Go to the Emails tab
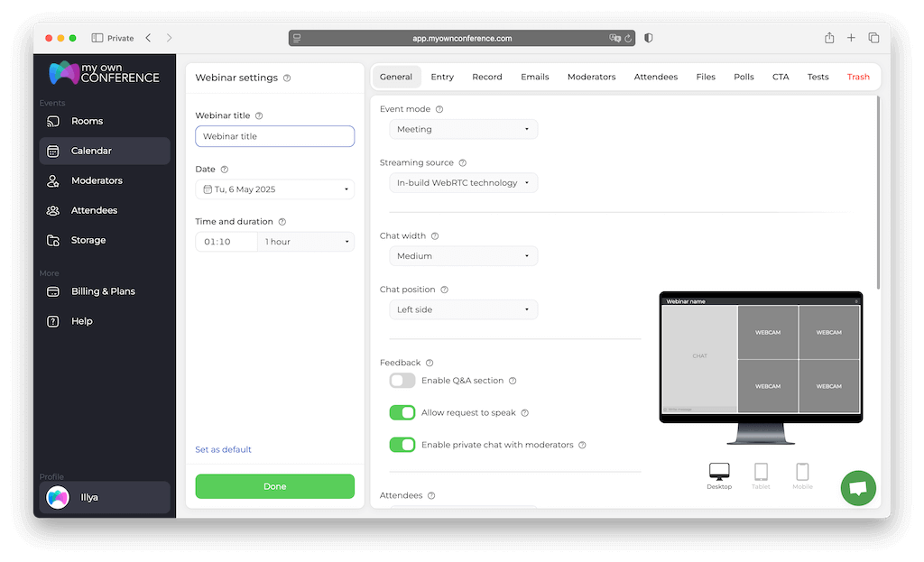 pyautogui.click(x=534, y=77)
